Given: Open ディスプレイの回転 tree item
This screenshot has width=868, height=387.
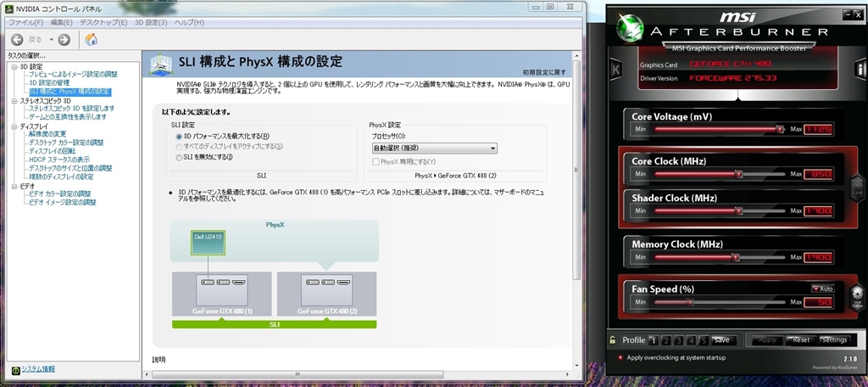Looking at the screenshot, I should click(52, 151).
